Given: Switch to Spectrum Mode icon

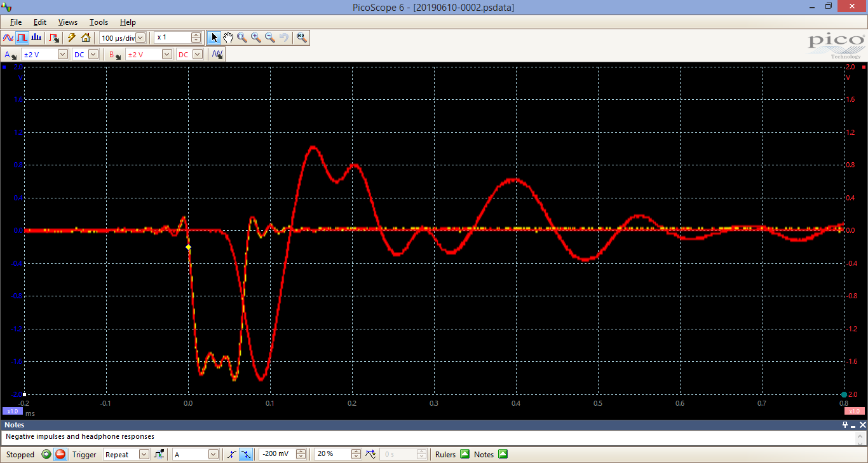Looking at the screenshot, I should (36, 38).
